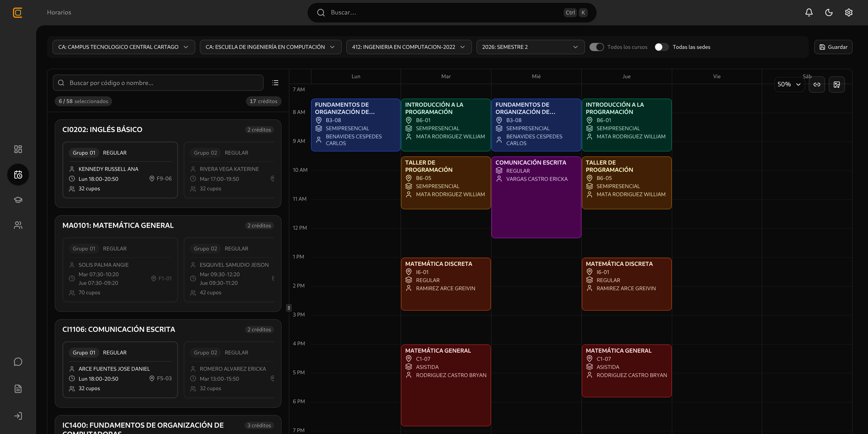Open notifications bell icon
Viewport: 868px width, 434px height.
[x=809, y=12]
